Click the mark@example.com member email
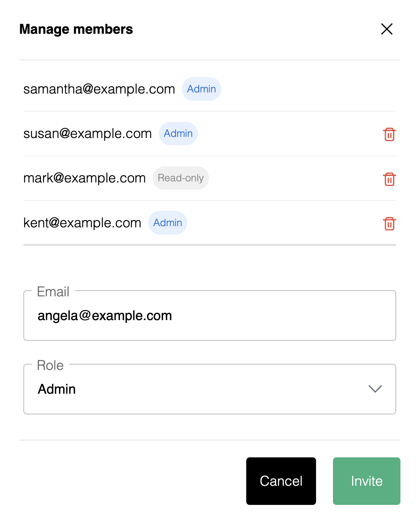The width and height of the screenshot is (420, 521). [84, 178]
